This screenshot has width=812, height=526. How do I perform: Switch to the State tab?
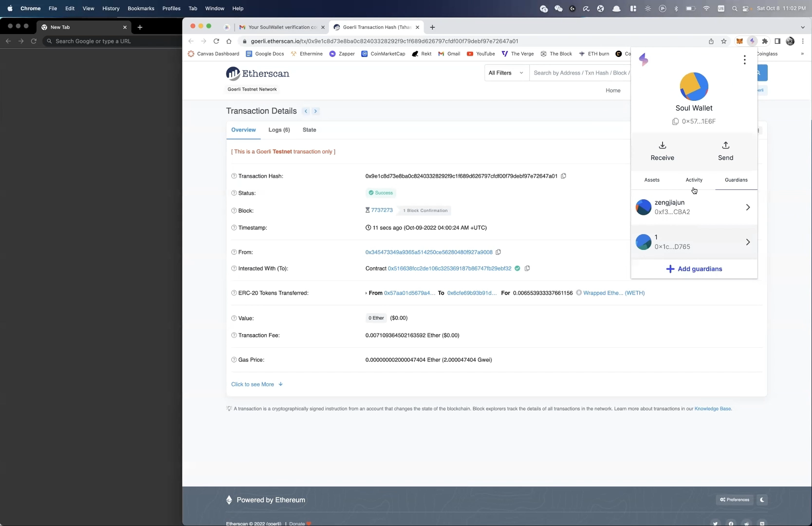(309, 130)
